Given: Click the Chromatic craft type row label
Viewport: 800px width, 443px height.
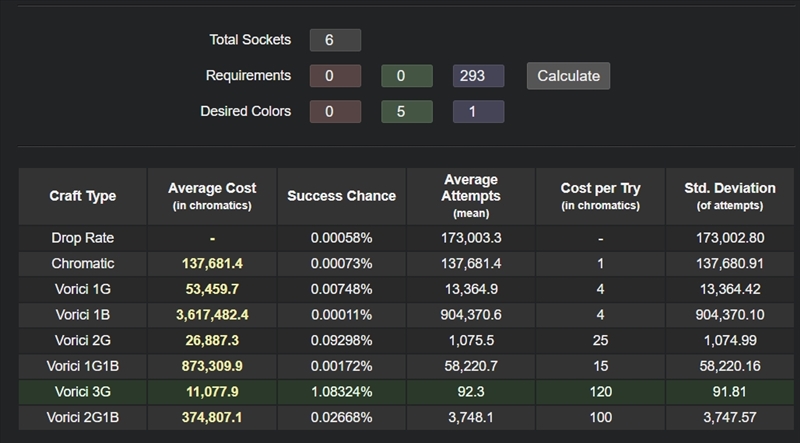Looking at the screenshot, I should pyautogui.click(x=82, y=263).
